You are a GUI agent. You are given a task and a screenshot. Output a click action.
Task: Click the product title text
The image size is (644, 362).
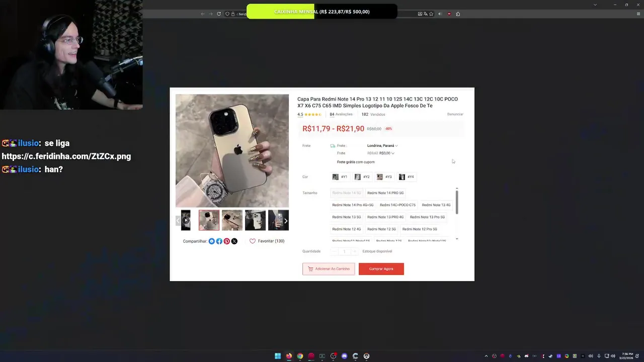pyautogui.click(x=377, y=103)
